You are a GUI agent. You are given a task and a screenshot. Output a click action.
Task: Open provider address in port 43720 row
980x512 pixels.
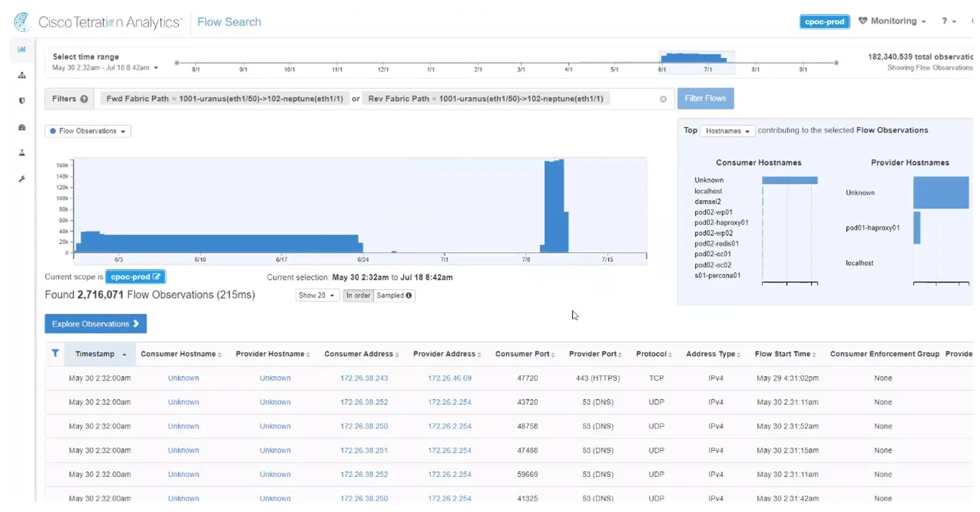[450, 402]
